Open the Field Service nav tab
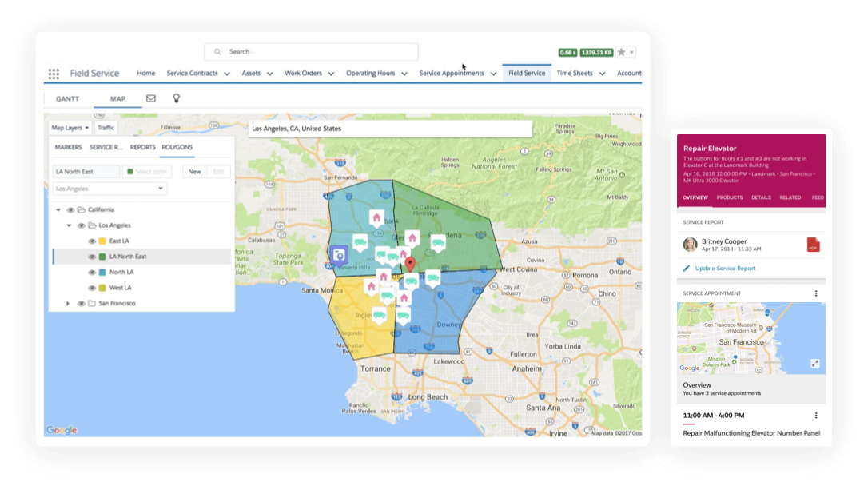868x486 pixels. tap(527, 73)
